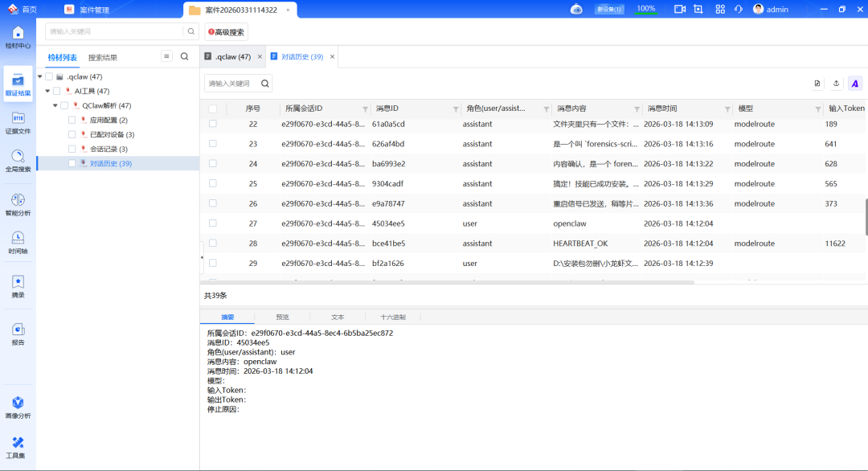Collapse the AI工具 (47) tree node

pyautogui.click(x=47, y=92)
